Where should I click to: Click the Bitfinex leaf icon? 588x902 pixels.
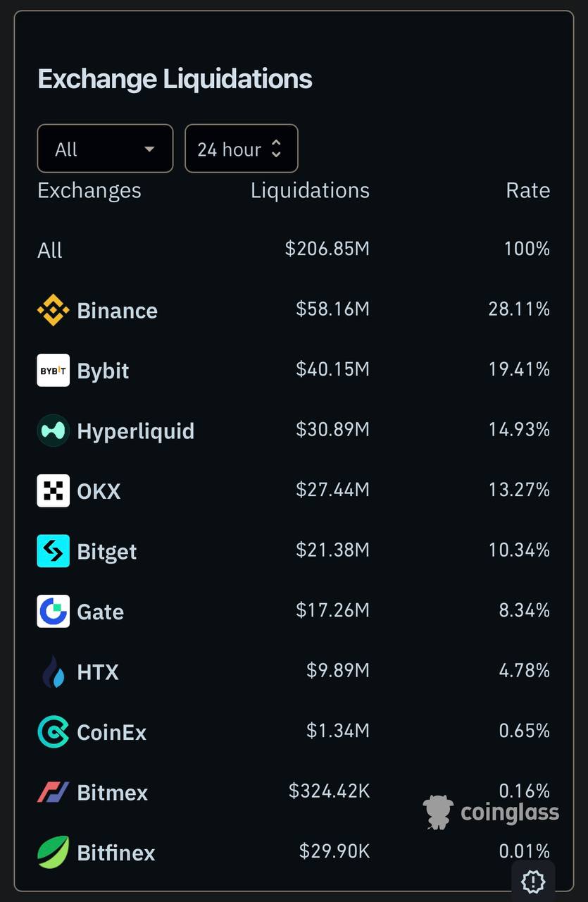point(53,852)
